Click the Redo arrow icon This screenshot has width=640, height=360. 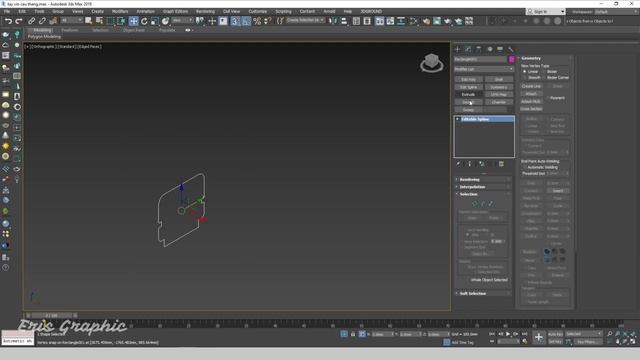point(19,21)
